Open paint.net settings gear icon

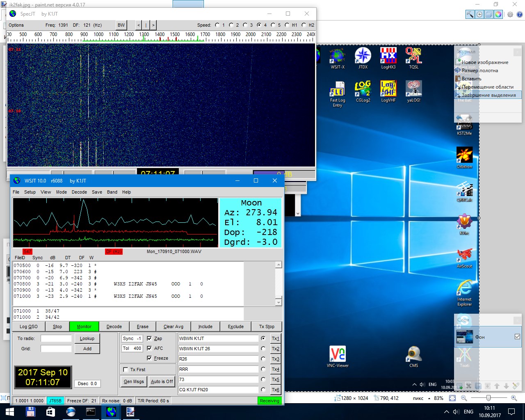[510, 14]
